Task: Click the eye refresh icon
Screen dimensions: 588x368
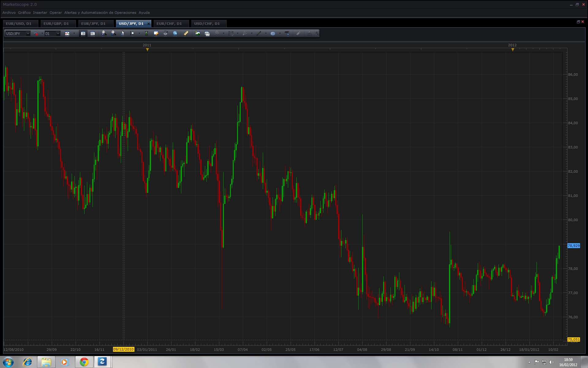Action: pos(165,33)
